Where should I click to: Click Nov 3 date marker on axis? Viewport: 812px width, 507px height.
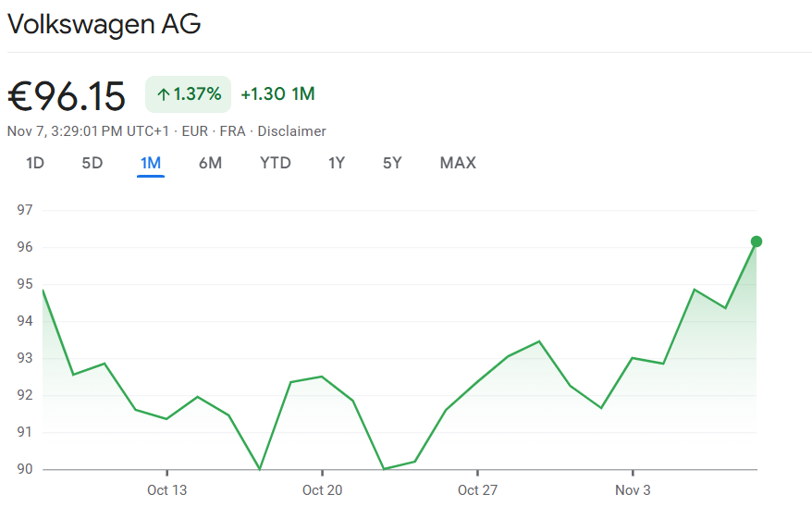633,489
